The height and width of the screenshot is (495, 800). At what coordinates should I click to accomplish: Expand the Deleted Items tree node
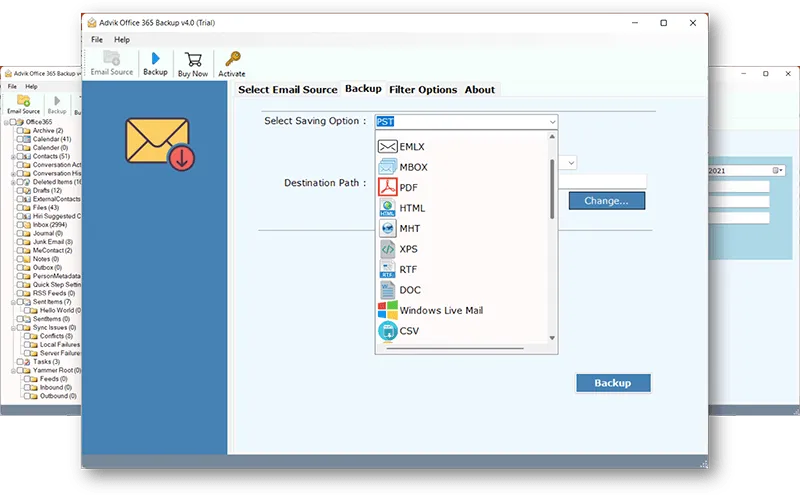13,182
